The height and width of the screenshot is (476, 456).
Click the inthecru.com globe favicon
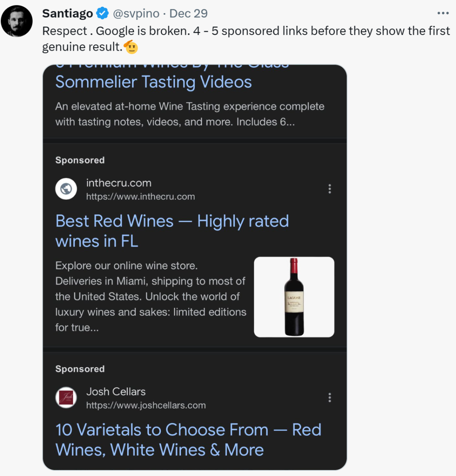[x=66, y=189]
